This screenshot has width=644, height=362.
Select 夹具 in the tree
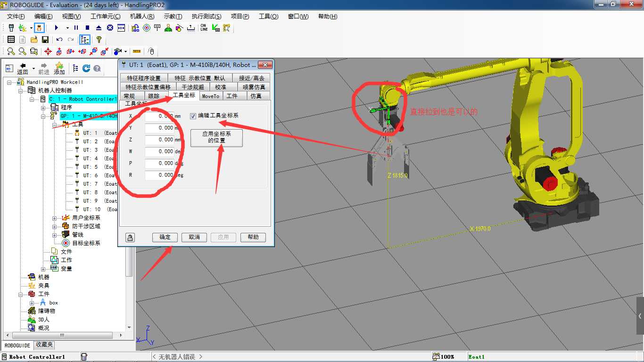44,286
